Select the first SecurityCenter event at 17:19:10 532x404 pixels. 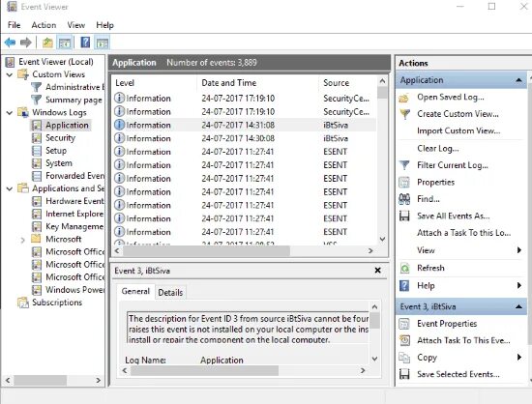[x=245, y=99]
